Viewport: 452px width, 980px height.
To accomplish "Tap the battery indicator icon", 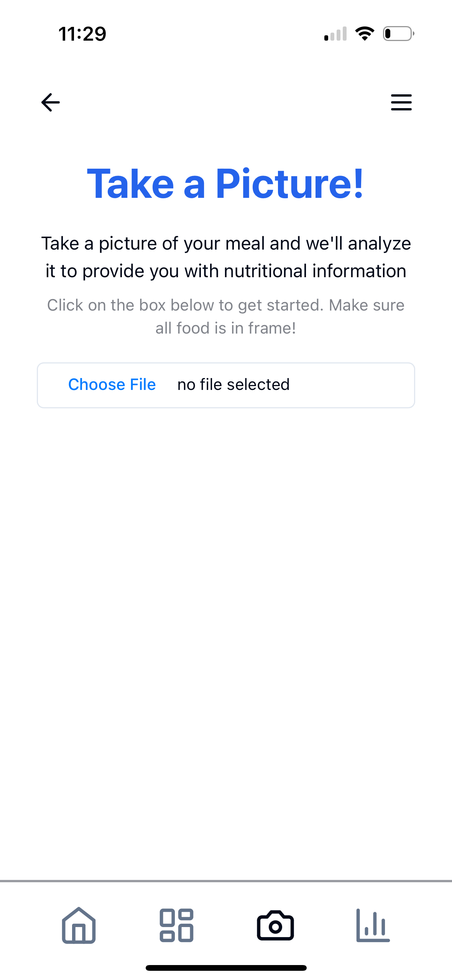I will click(398, 34).
